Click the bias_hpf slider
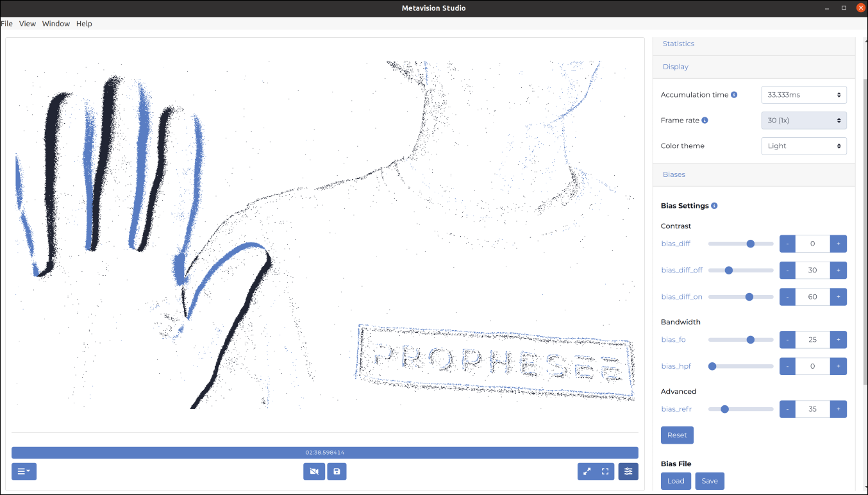 click(x=740, y=366)
